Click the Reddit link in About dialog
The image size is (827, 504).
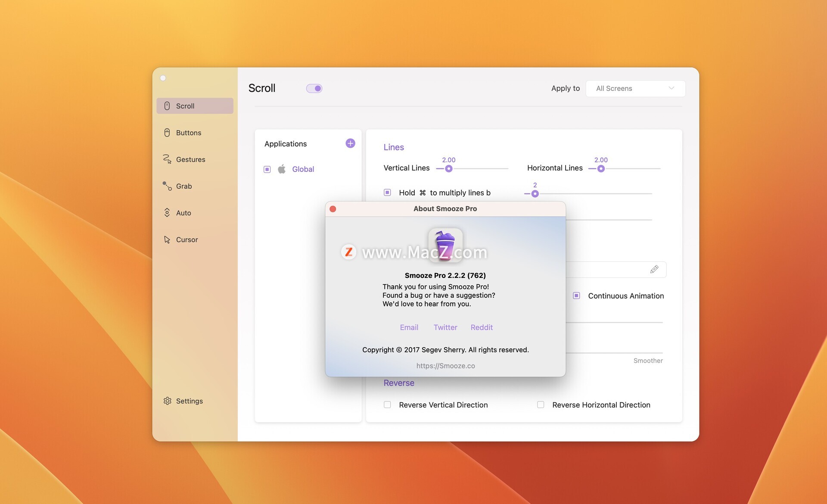(x=482, y=327)
